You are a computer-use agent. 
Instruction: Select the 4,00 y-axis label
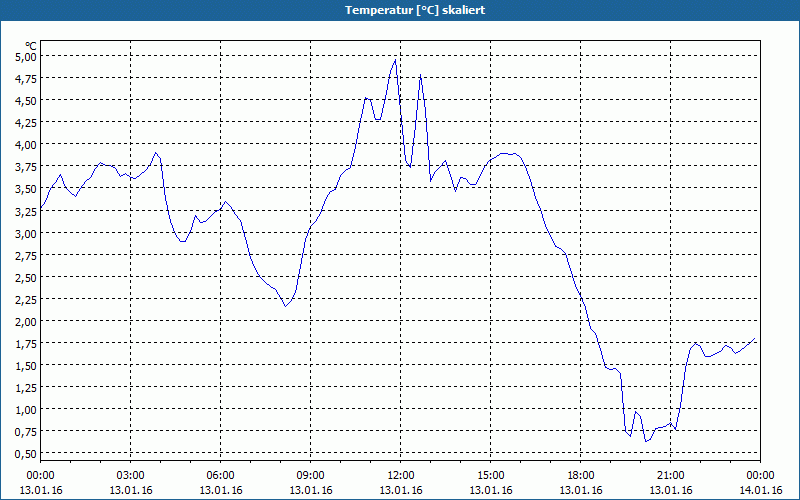point(26,145)
